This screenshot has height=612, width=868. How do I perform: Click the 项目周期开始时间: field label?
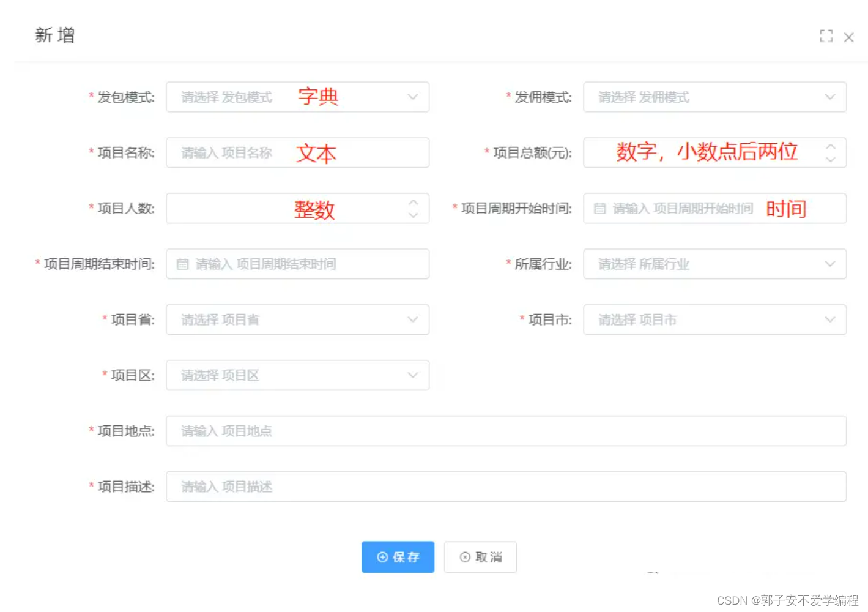tap(516, 209)
